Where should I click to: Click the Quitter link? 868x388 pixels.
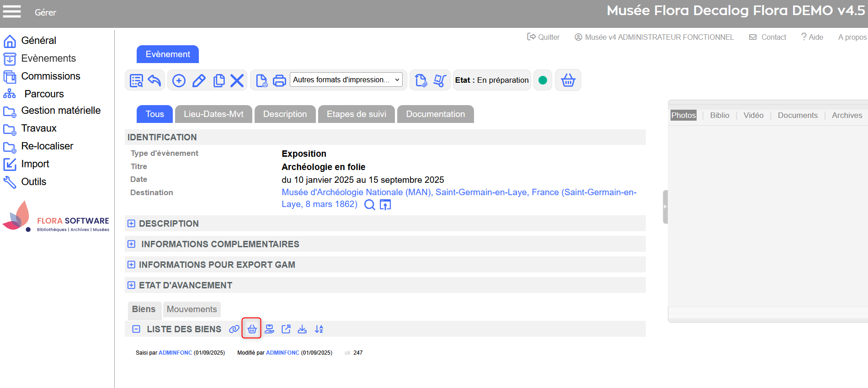(x=543, y=37)
